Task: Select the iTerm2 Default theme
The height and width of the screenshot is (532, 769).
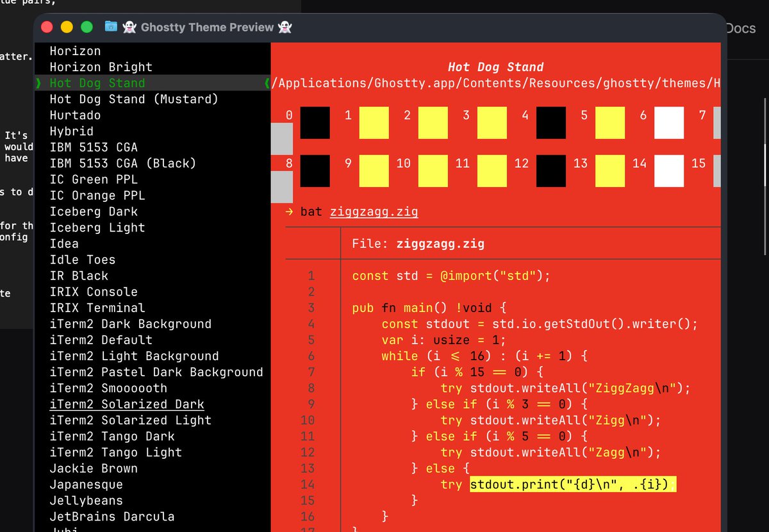Action: point(101,340)
